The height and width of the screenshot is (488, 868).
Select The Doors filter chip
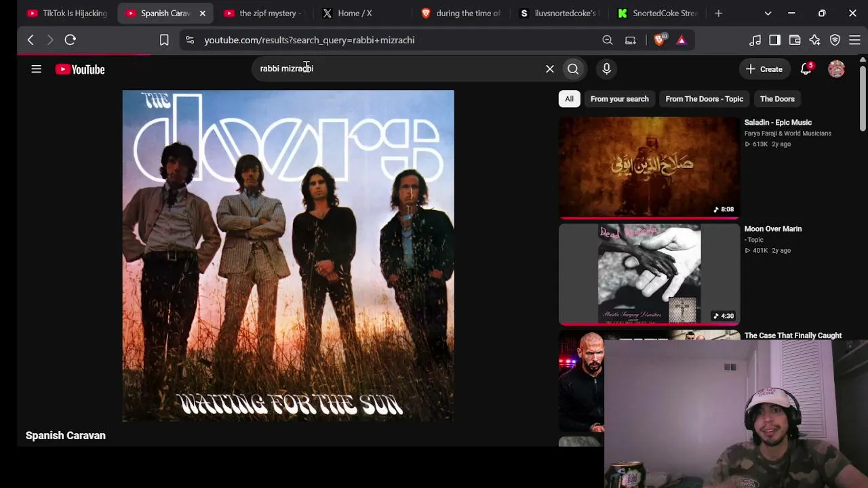[x=777, y=99]
